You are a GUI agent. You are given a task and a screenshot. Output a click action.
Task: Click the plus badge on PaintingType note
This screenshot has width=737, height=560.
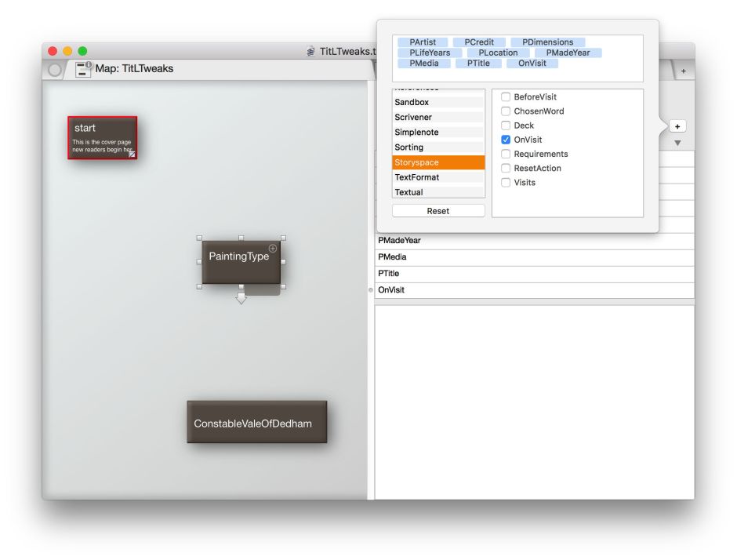pyautogui.click(x=273, y=249)
